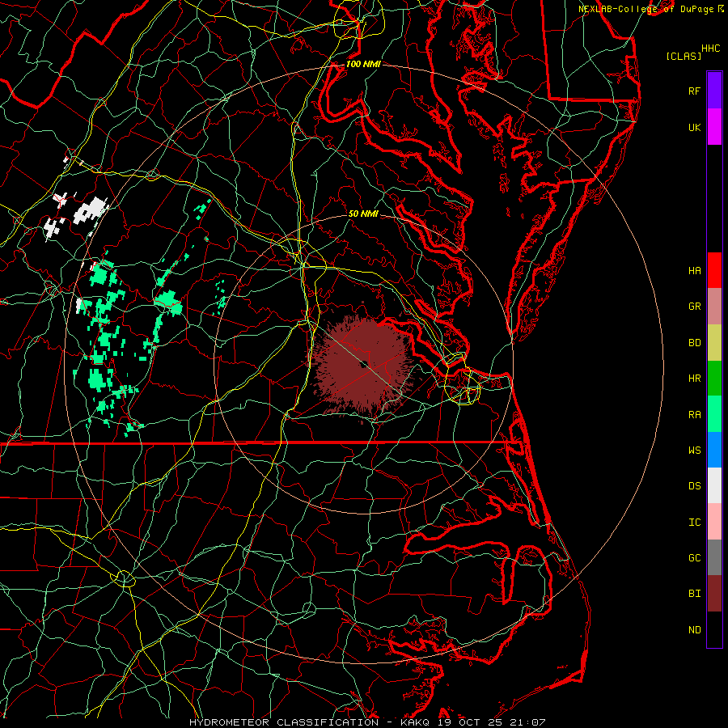728x728 pixels.
Task: Click the RF legend label
Action: point(694,91)
